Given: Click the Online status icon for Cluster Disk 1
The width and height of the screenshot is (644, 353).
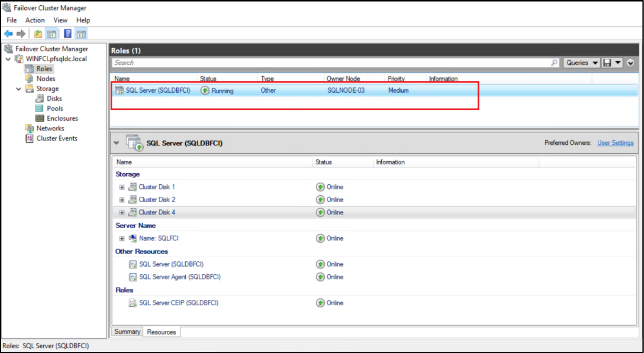Looking at the screenshot, I should click(320, 187).
